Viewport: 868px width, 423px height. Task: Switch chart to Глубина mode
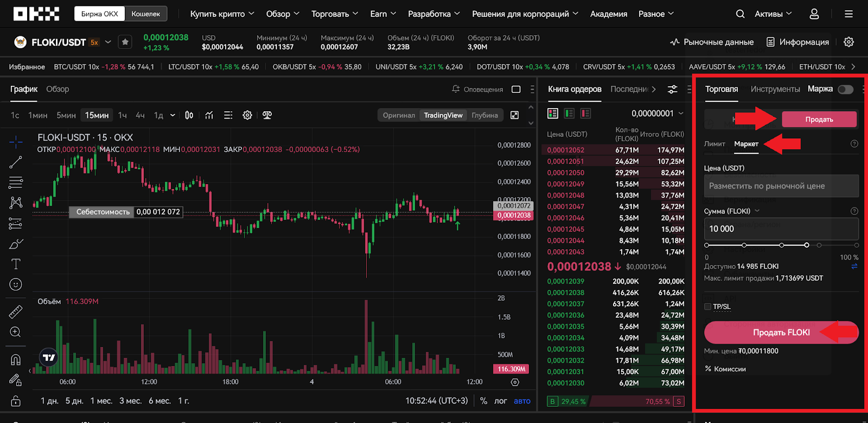[x=484, y=115]
